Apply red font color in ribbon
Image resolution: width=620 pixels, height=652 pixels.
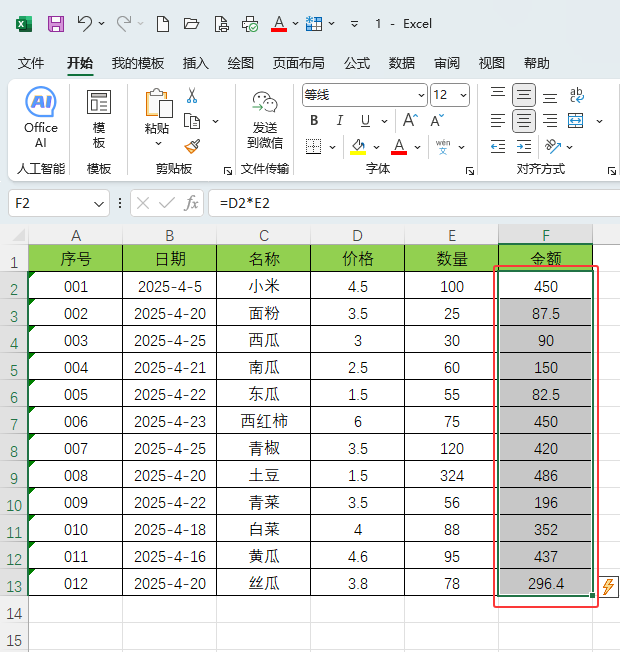[399, 147]
